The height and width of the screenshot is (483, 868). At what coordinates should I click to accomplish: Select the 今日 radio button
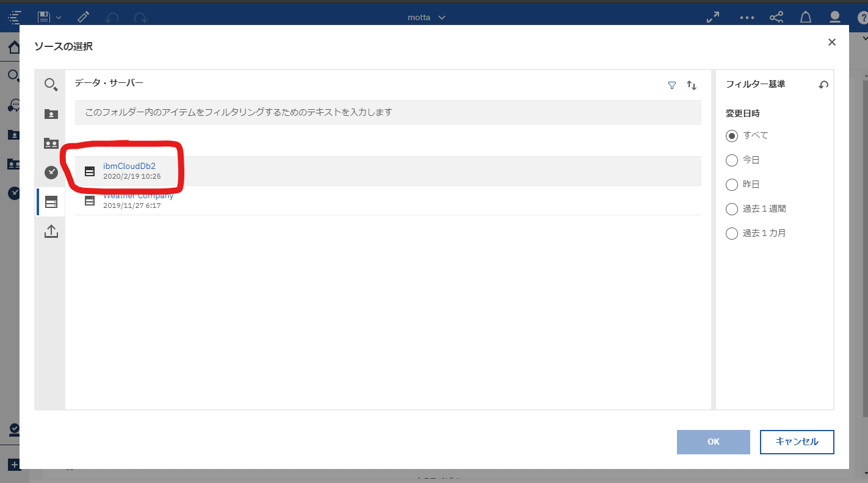point(732,160)
